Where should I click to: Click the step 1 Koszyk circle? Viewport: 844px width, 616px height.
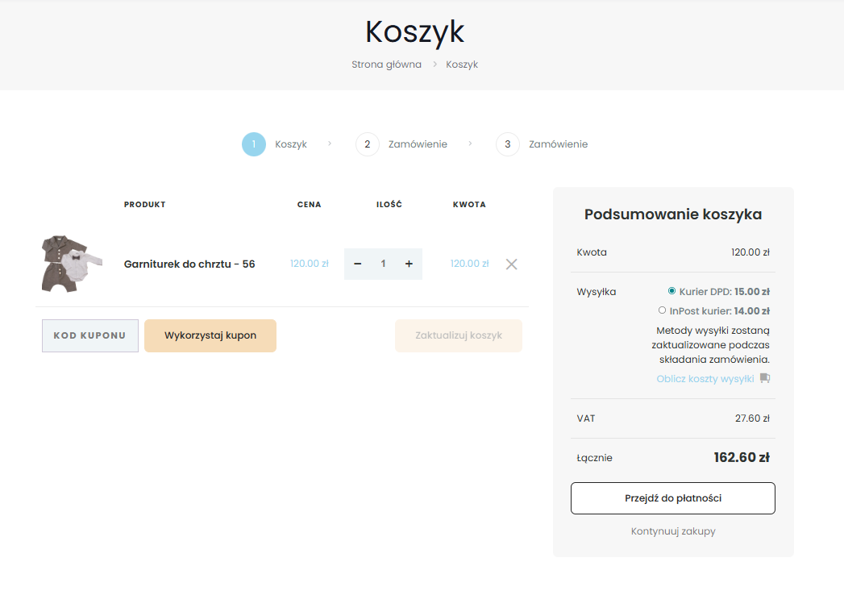click(x=254, y=144)
